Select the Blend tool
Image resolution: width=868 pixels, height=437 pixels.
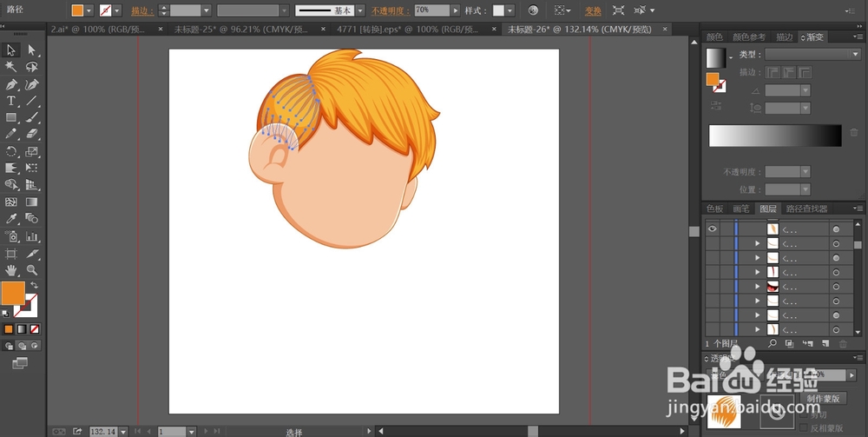(x=31, y=219)
